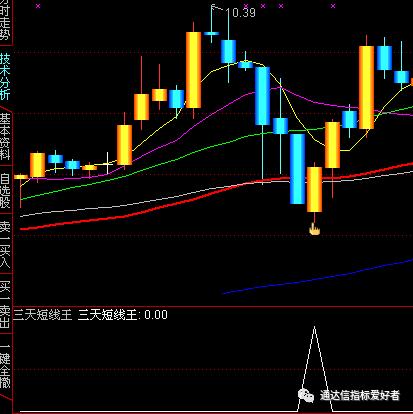Click the white signal spike peak
The image size is (413, 414).
(x=314, y=327)
